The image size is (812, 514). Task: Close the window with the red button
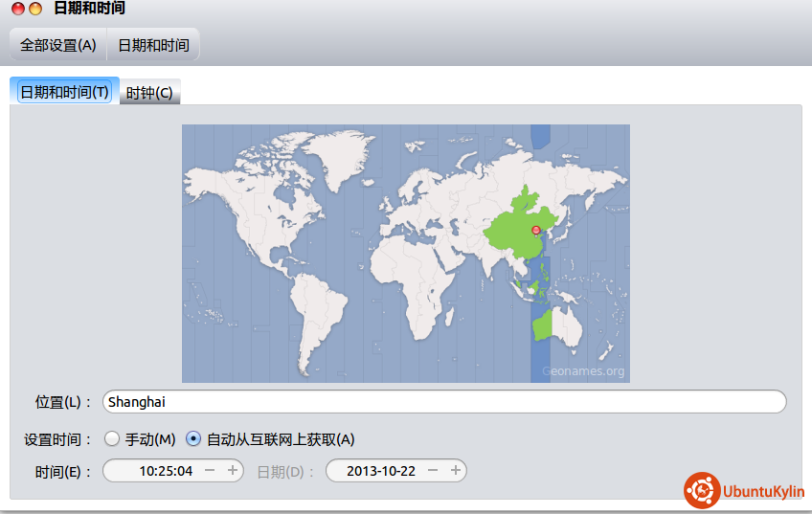(17, 9)
